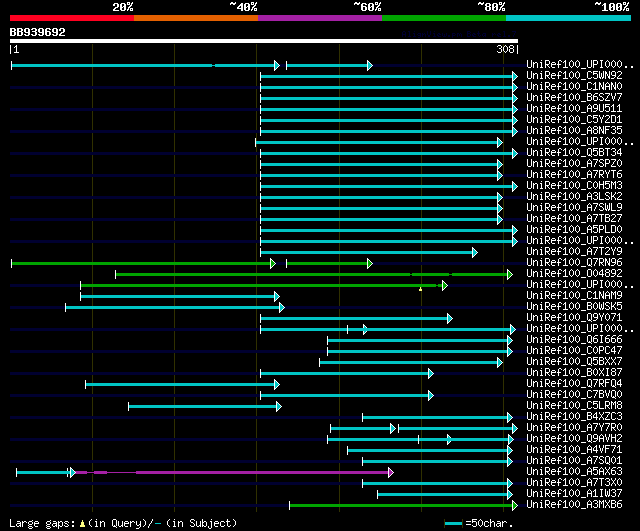Click the orange ~40% legend segment
Screen dimensions: 640x531
click(196, 18)
